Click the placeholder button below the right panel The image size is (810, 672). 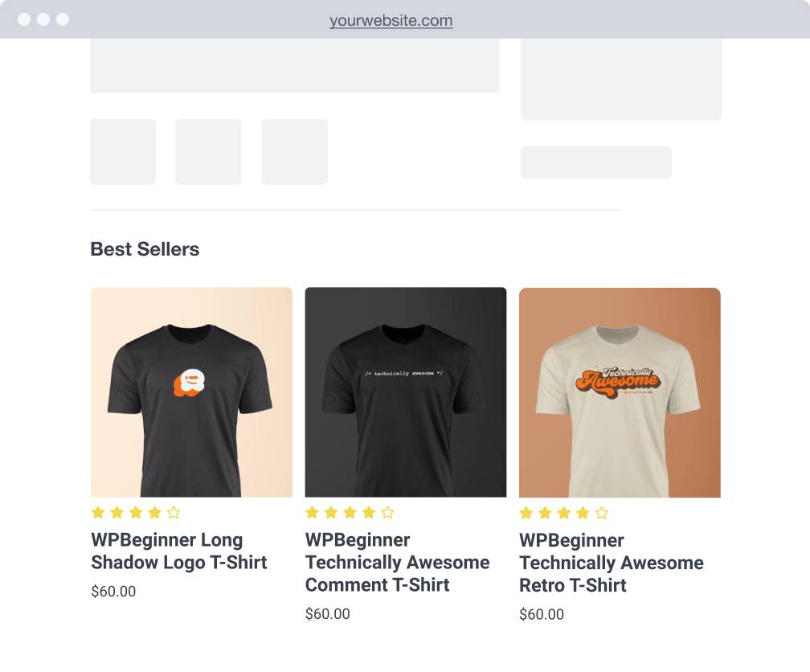(x=595, y=162)
